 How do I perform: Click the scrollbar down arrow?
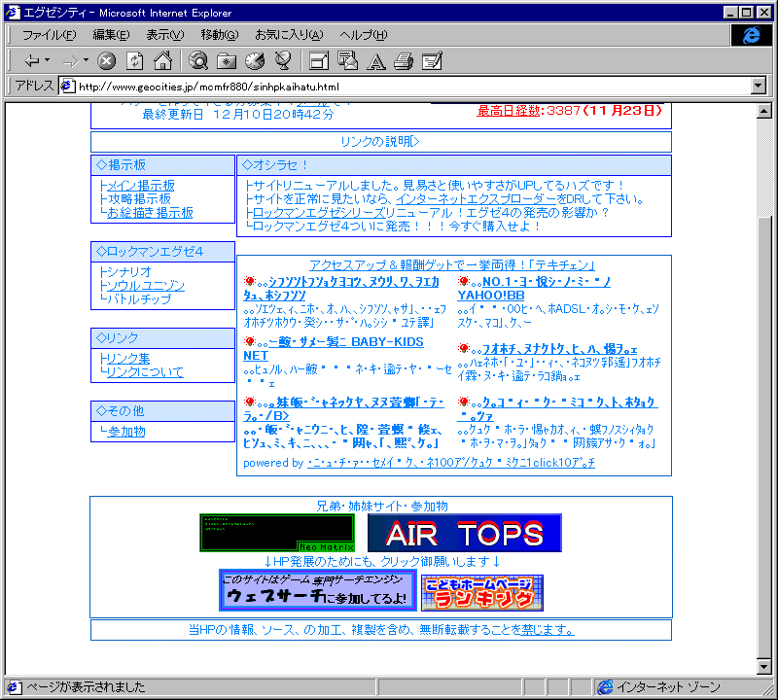coord(764,667)
